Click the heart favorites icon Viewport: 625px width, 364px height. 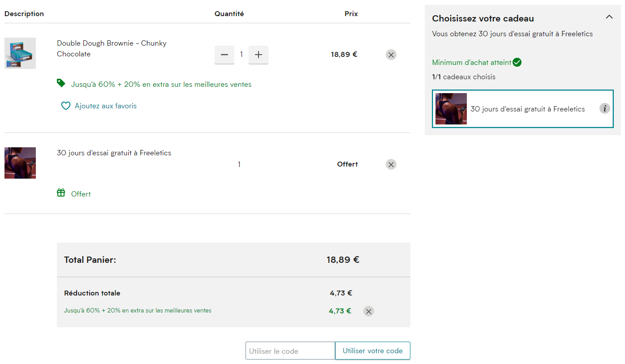(x=66, y=106)
